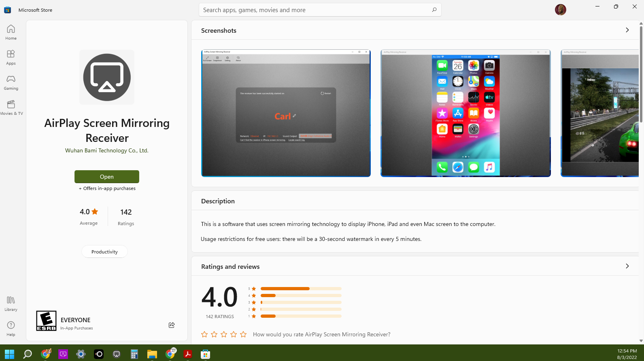Open the first screenshot showing Carl receiver
This screenshot has height=361, width=644.
286,113
